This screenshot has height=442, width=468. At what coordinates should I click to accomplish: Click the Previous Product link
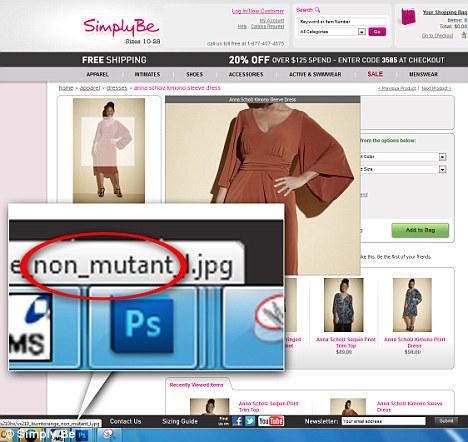(397, 88)
